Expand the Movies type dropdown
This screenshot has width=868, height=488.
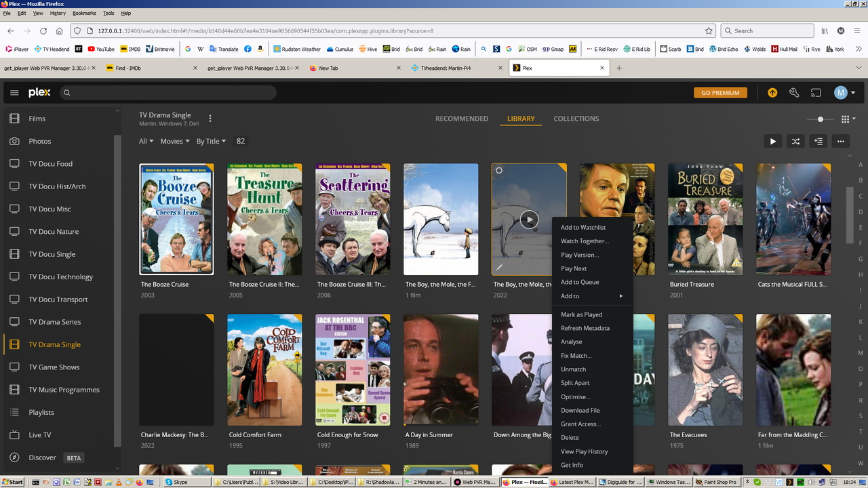[175, 141]
